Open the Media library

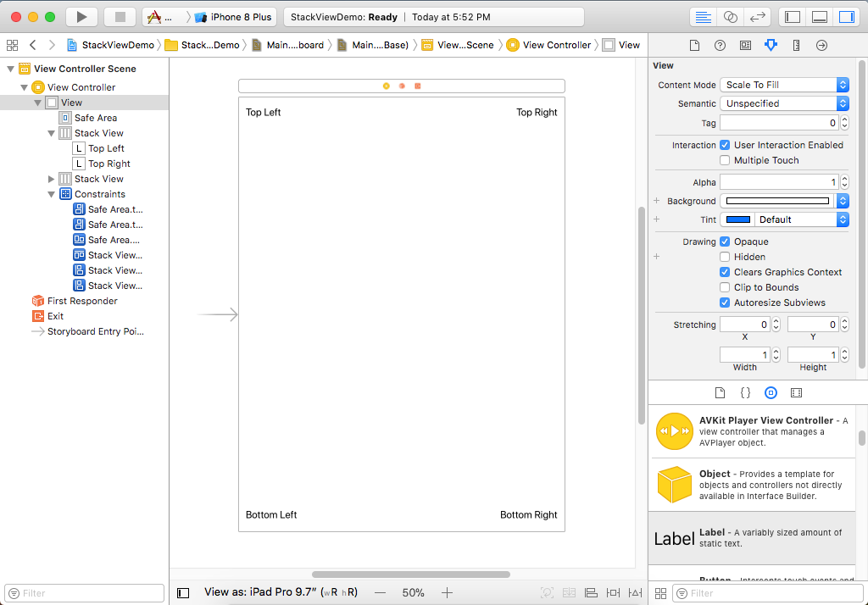796,392
